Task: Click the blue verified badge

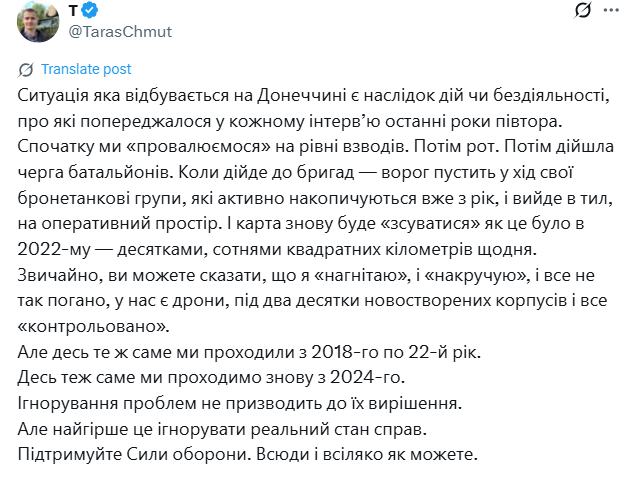Action: click(88, 11)
